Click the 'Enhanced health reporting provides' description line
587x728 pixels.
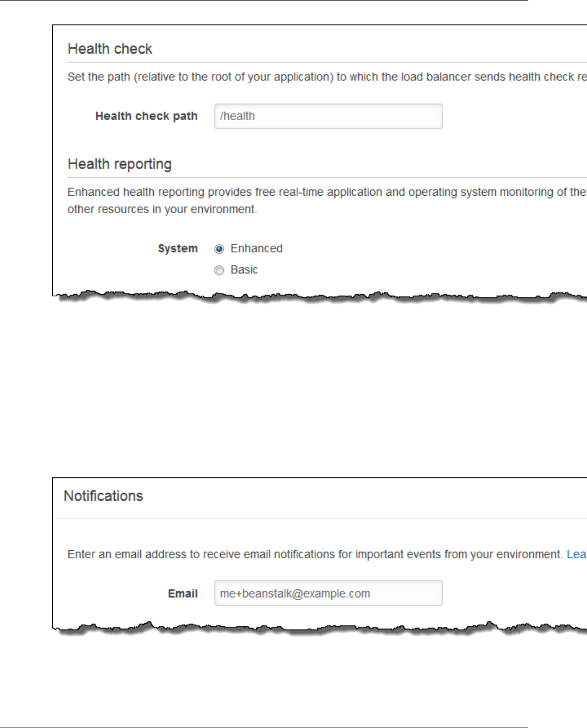326,192
